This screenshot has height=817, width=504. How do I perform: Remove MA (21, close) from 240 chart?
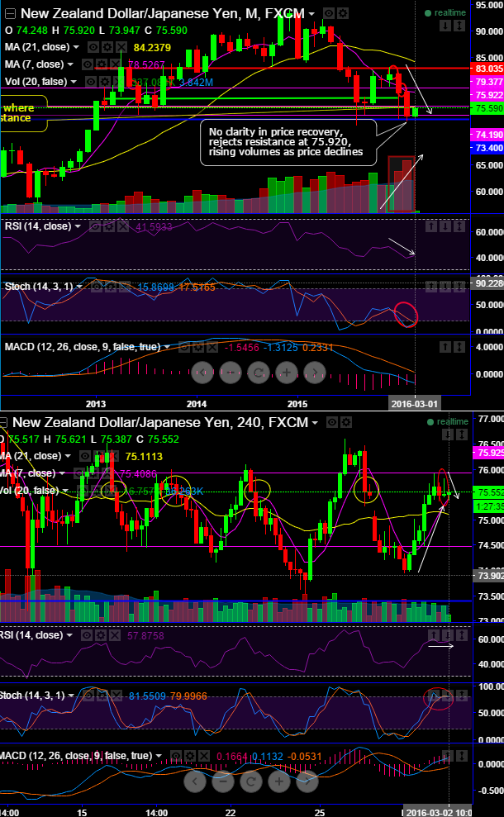coord(113,457)
